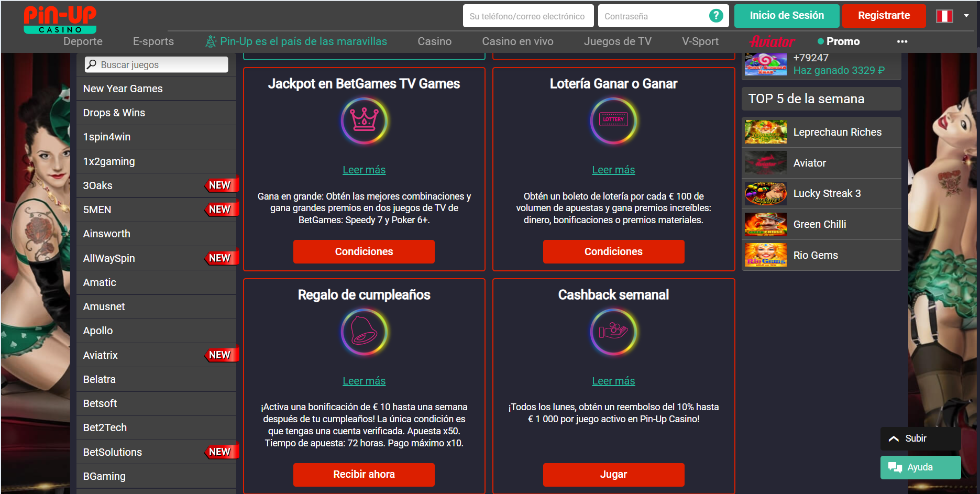Image resolution: width=980 pixels, height=494 pixels.
Task: Select BGaming provider
Action: coord(156,476)
